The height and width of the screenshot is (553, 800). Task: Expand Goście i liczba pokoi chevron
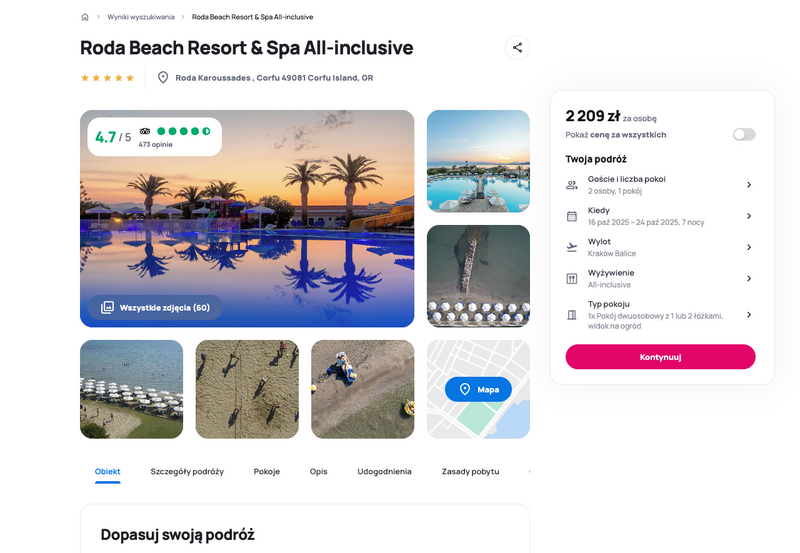(x=748, y=185)
